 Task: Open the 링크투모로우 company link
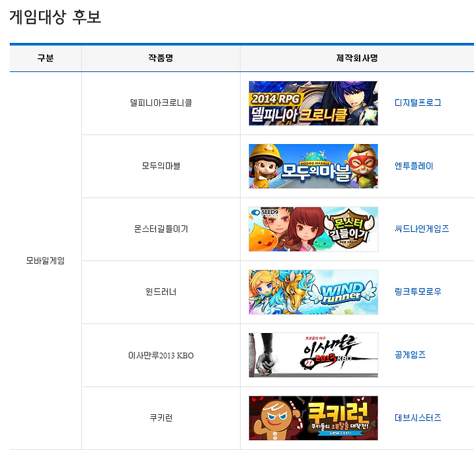(418, 291)
